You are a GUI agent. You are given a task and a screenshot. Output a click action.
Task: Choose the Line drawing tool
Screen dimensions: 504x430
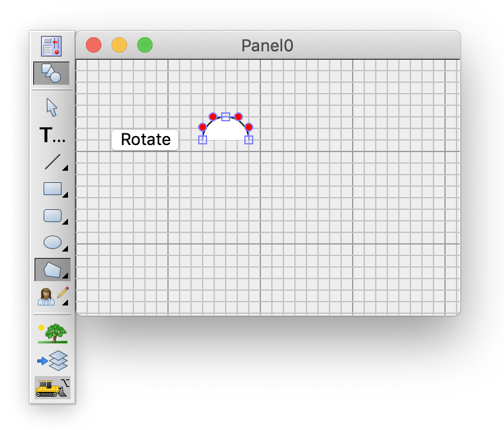pos(52,162)
